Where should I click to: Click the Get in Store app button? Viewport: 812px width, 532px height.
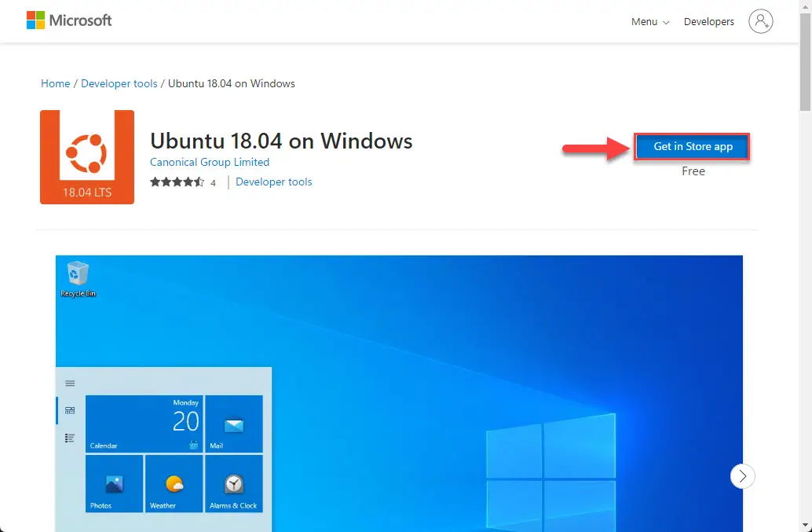tap(693, 147)
